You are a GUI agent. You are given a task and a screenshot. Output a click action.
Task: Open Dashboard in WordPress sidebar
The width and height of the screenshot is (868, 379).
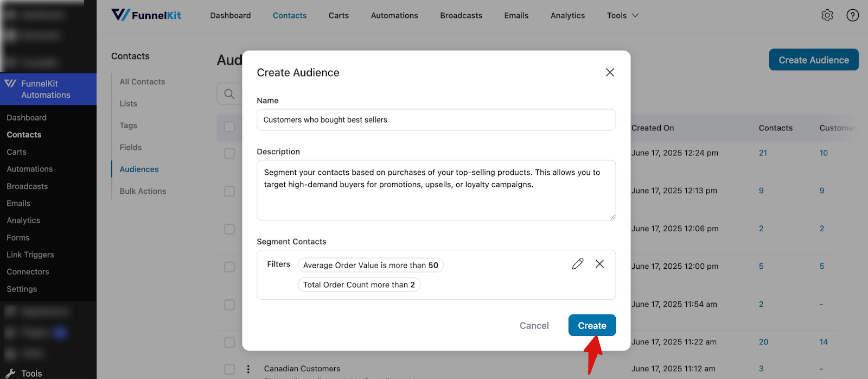pyautogui.click(x=27, y=117)
